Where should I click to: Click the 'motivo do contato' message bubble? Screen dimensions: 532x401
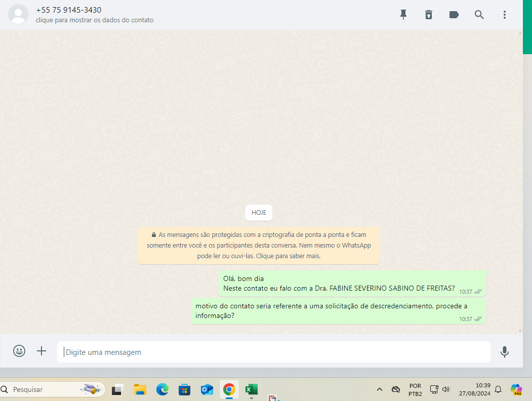point(338,311)
